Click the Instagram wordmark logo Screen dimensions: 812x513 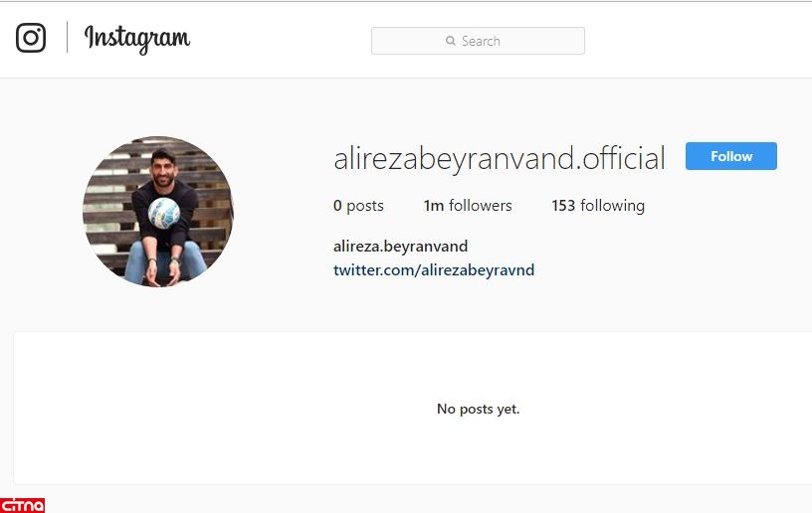click(x=137, y=39)
